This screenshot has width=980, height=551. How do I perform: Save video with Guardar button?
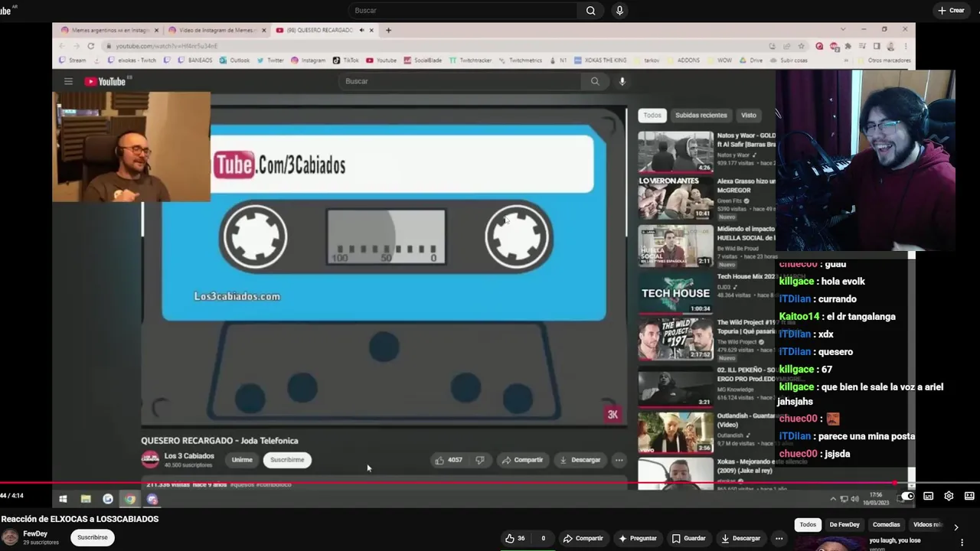coord(688,538)
